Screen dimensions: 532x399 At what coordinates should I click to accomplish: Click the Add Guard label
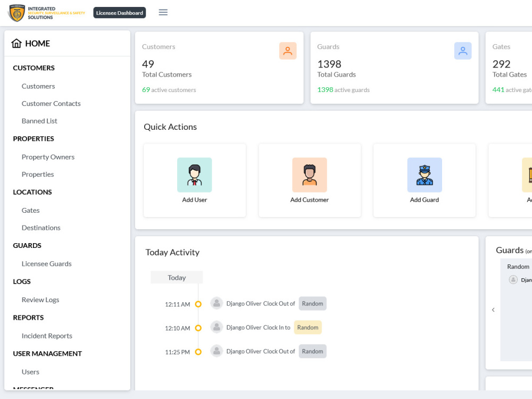click(x=425, y=200)
